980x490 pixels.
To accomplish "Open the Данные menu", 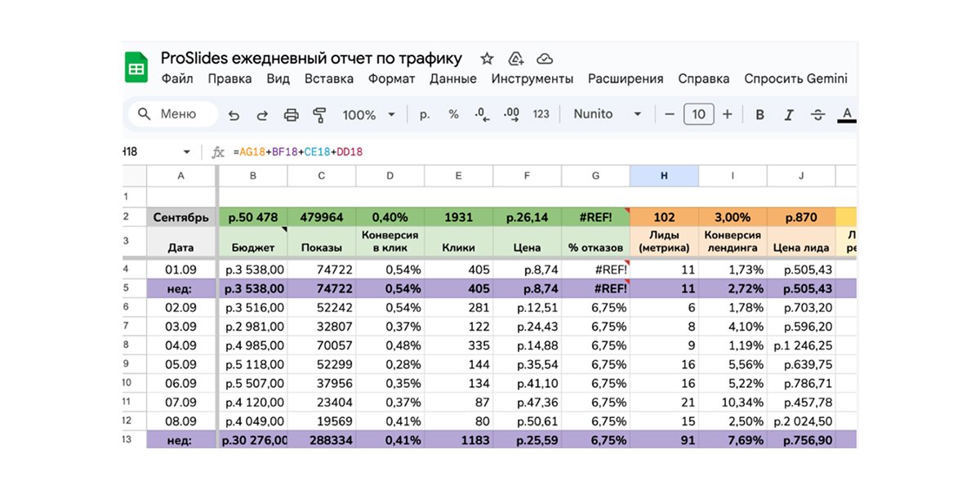I will (x=452, y=79).
